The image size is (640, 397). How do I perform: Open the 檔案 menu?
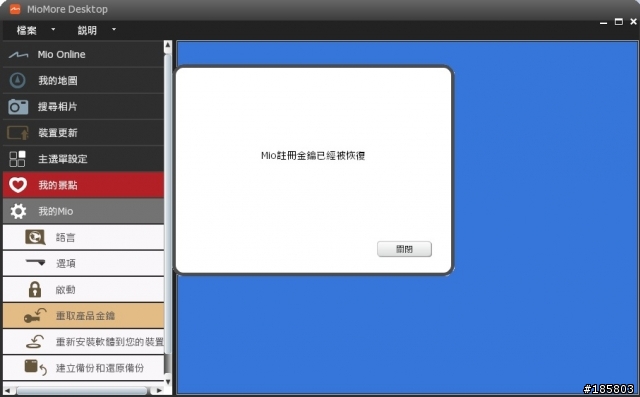pos(27,30)
